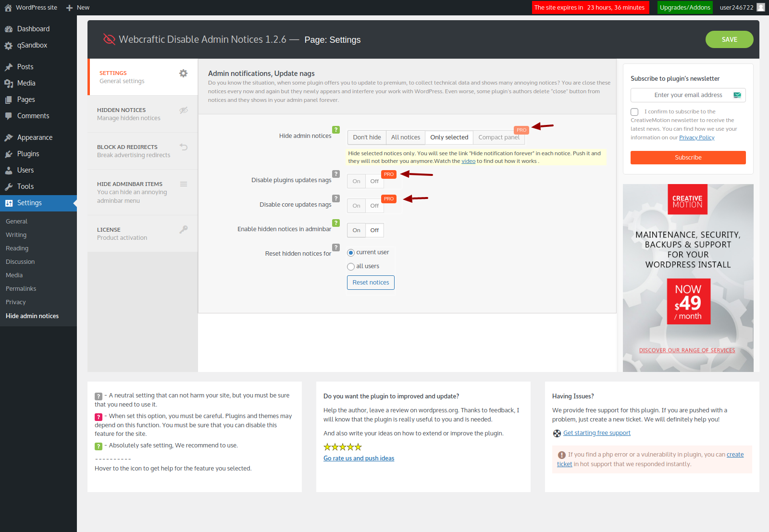This screenshot has height=532, width=769.
Task: Open the Go rate us and push ideas link
Action: click(x=359, y=458)
